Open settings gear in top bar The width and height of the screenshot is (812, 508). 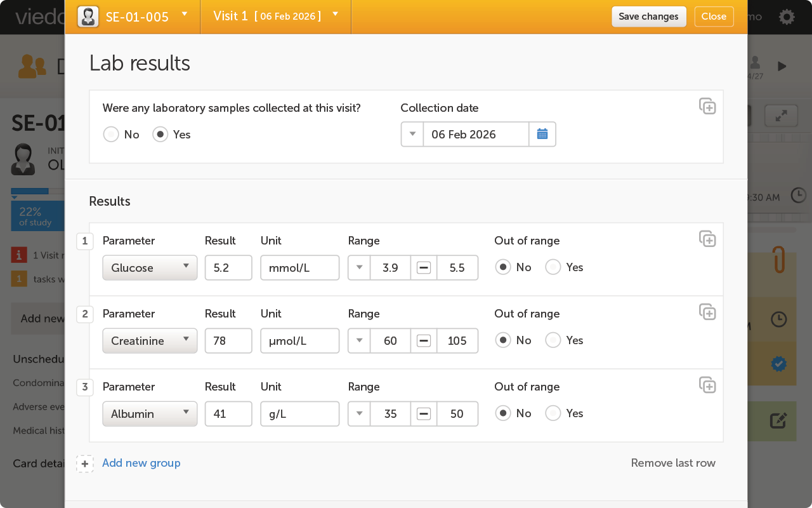[x=787, y=17]
